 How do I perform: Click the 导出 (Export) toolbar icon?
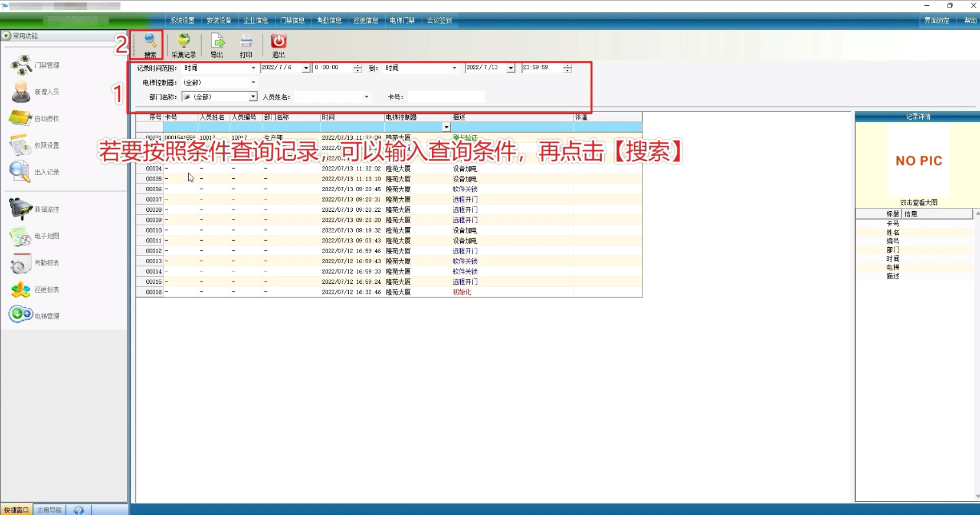(217, 41)
